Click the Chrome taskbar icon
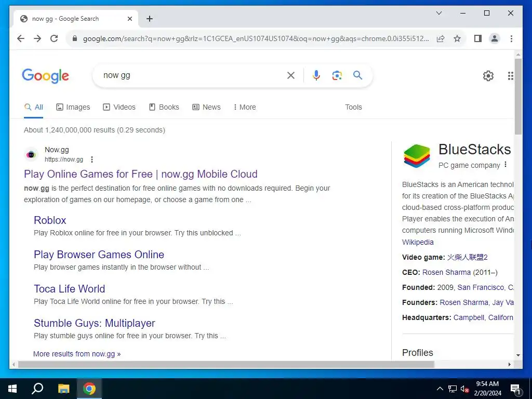The height and width of the screenshot is (399, 532). pos(89,389)
